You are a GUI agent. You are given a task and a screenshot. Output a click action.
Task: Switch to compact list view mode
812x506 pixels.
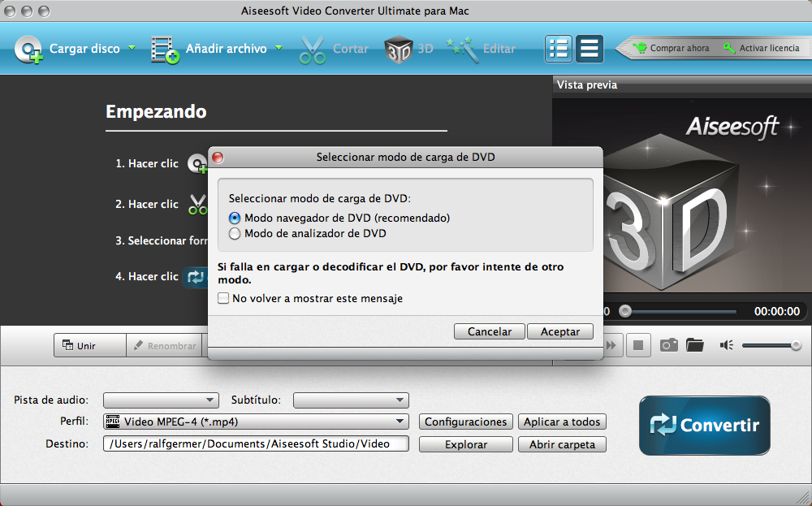click(x=590, y=50)
